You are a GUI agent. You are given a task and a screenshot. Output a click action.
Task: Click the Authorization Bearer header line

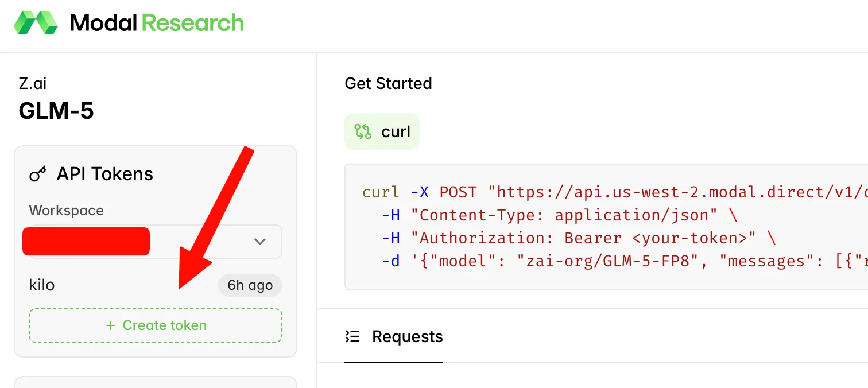[574, 238]
